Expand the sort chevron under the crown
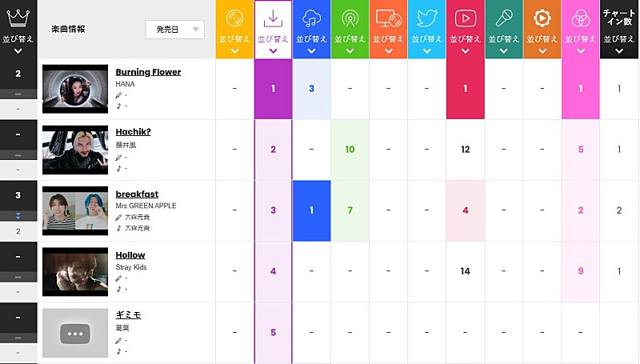 (18, 50)
